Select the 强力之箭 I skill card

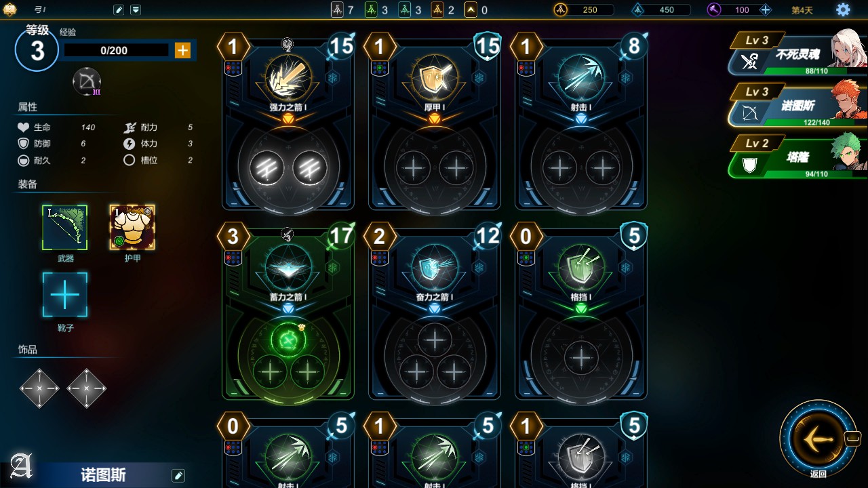tap(288, 122)
